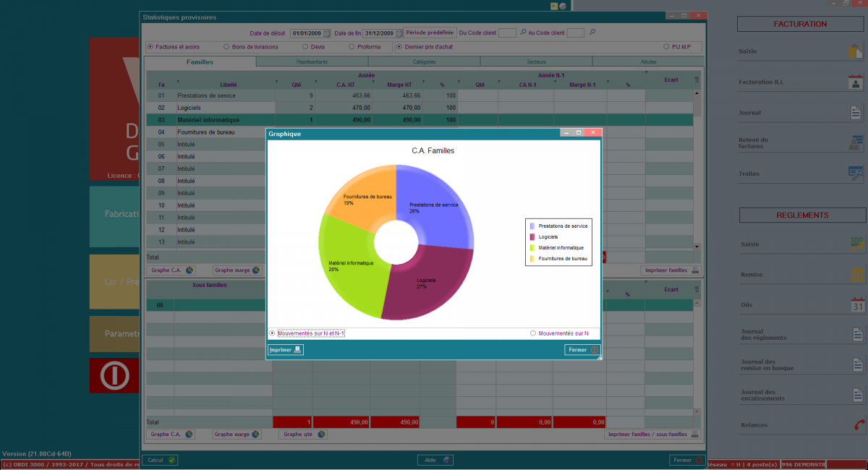This screenshot has height=470, width=868.
Task: Click Imprimer in the Graphique dialog
Action: coord(286,349)
